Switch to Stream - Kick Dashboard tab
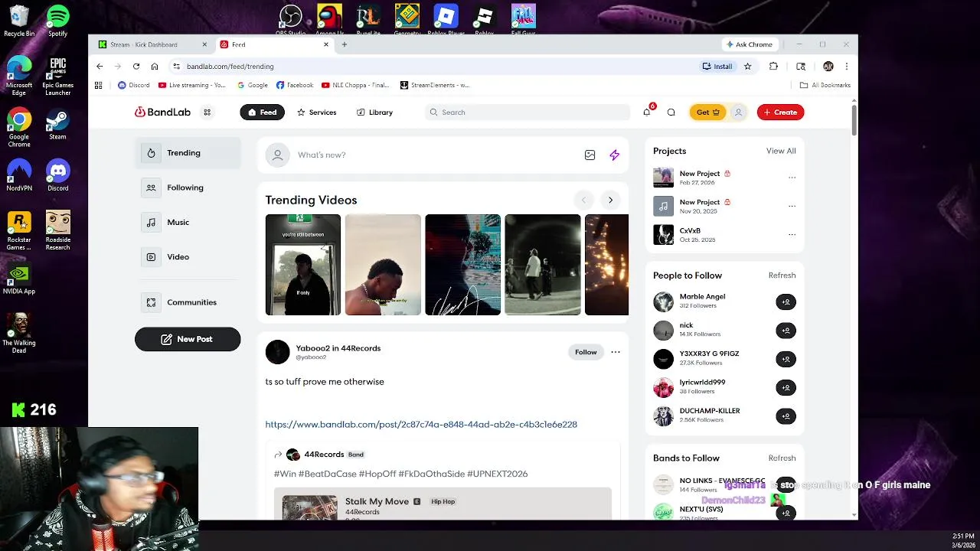 (150, 44)
